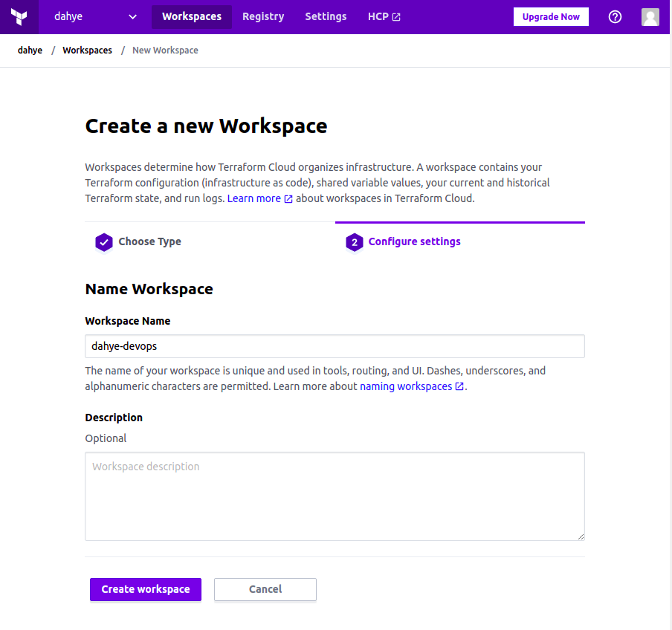Image resolution: width=672 pixels, height=630 pixels.
Task: Click the HCP external link icon
Action: point(396,17)
